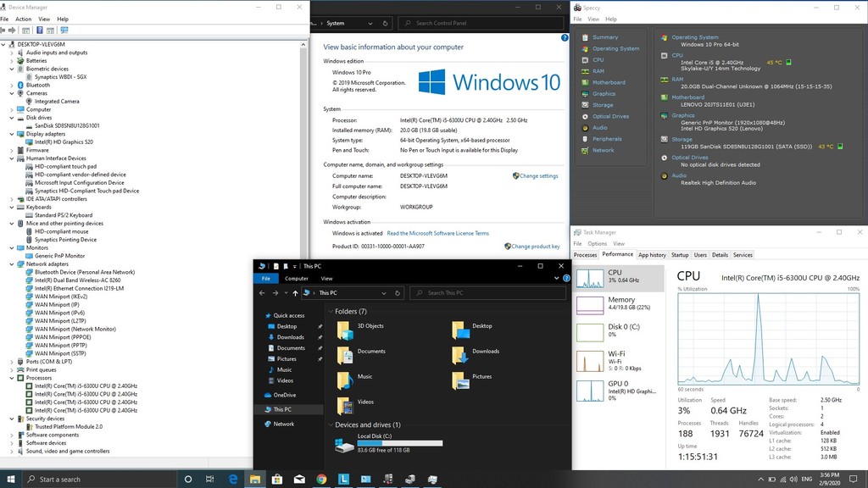Viewport: 868px width, 488px height.
Task: Open the Action menu in Device Manager
Action: [23, 19]
